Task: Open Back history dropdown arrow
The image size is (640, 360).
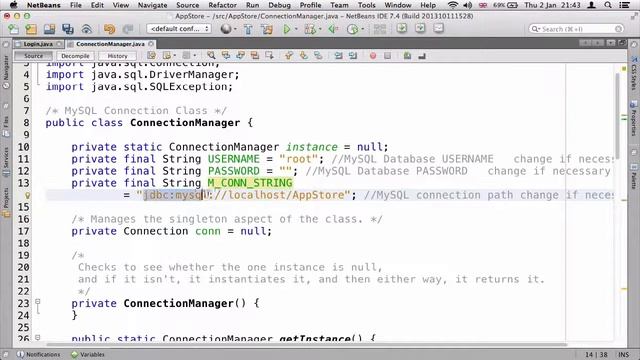Action: tap(175, 56)
